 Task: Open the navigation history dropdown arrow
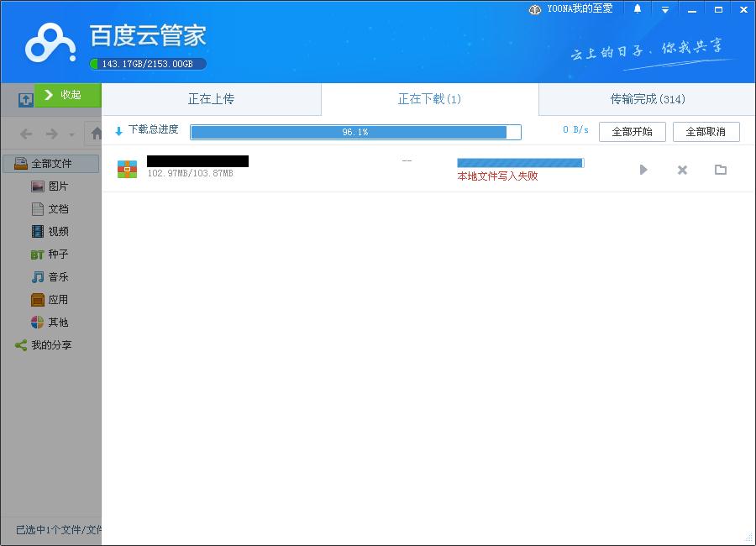pos(71,134)
